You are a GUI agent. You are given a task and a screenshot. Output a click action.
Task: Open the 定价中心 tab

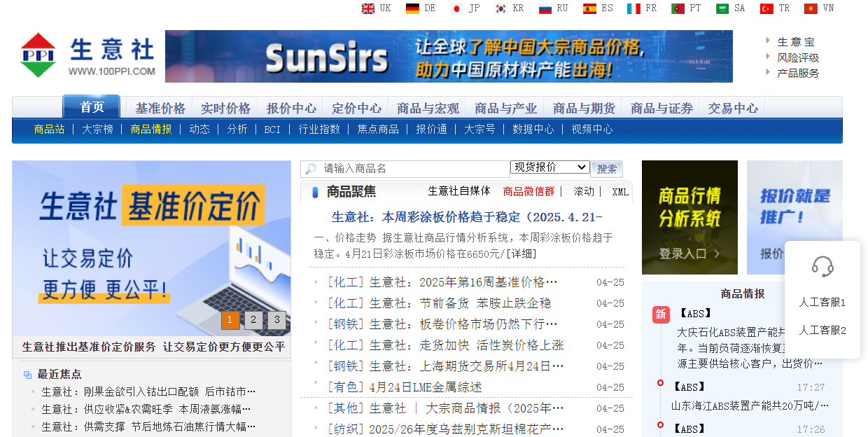click(356, 109)
